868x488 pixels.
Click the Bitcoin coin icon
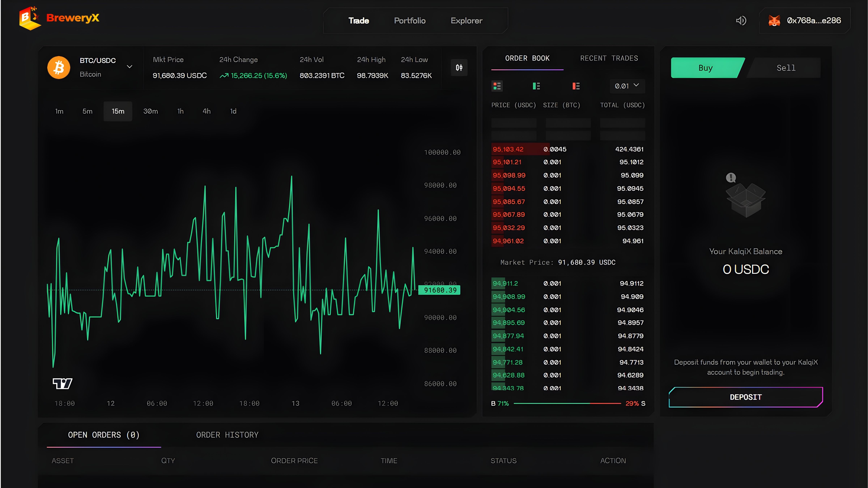pyautogui.click(x=59, y=67)
